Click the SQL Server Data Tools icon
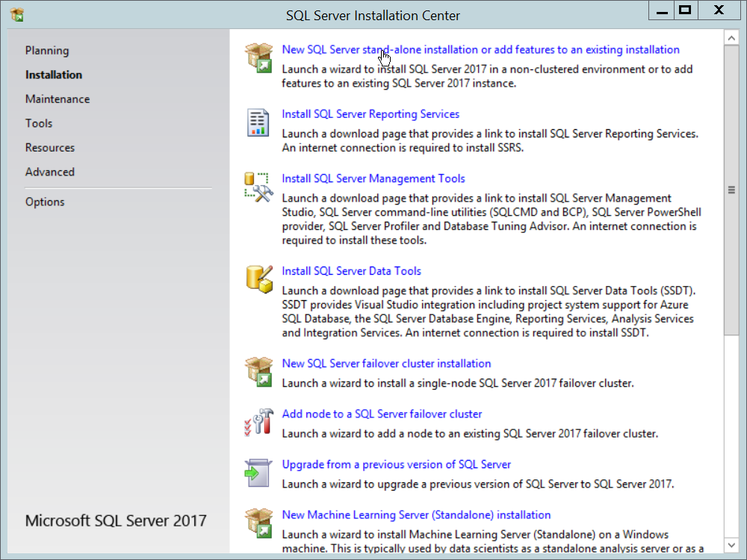Screen dimensions: 747x560 point(258,279)
